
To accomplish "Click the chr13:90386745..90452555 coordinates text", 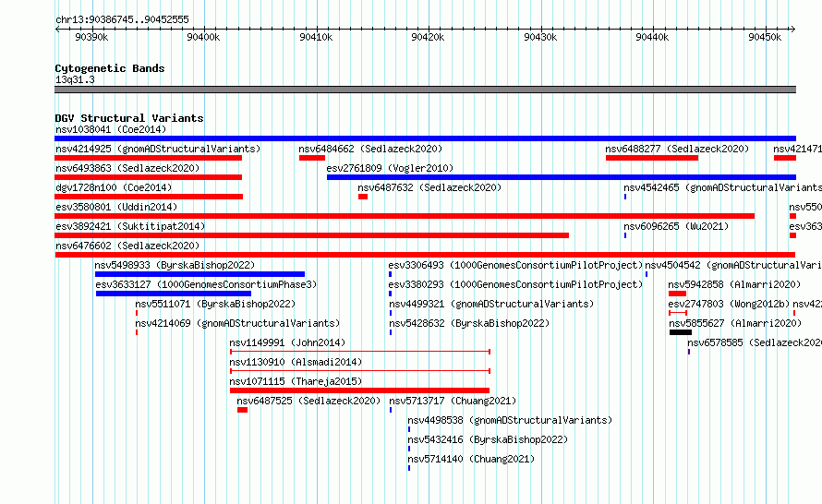I will tap(122, 20).
